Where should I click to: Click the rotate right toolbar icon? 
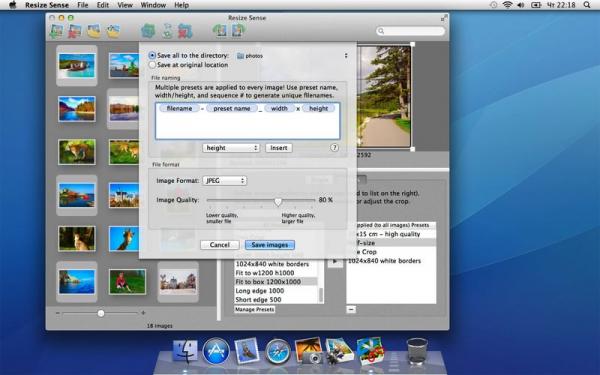pos(238,31)
